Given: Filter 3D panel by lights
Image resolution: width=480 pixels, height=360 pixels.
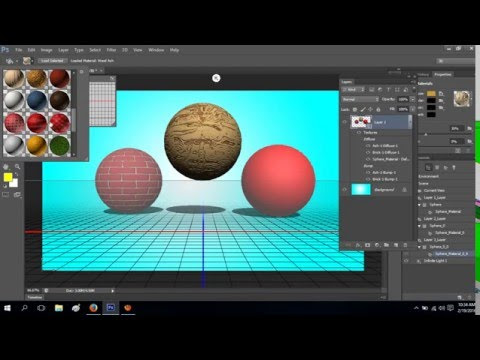Looking at the screenshot, I should [454, 168].
